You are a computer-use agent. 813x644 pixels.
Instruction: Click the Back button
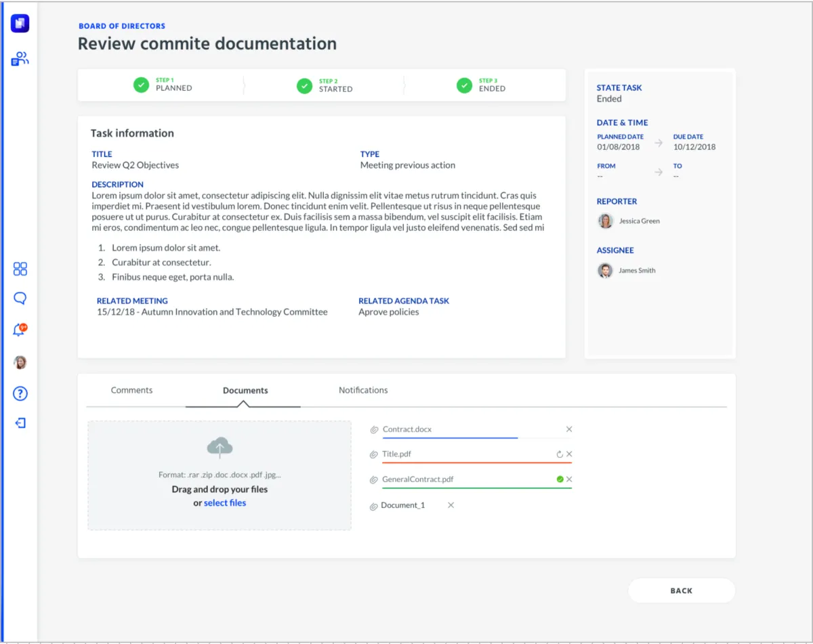[681, 591]
